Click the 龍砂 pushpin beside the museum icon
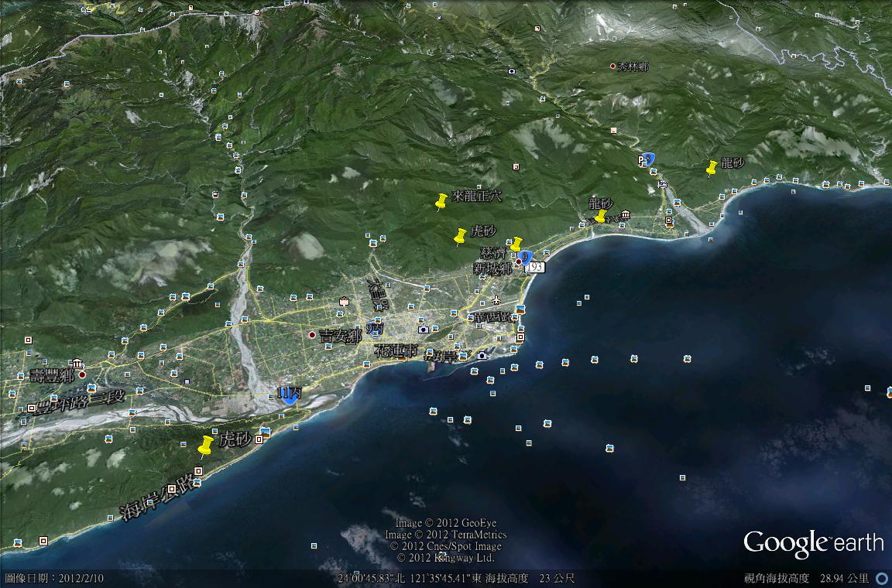The width and height of the screenshot is (892, 588). point(600,216)
